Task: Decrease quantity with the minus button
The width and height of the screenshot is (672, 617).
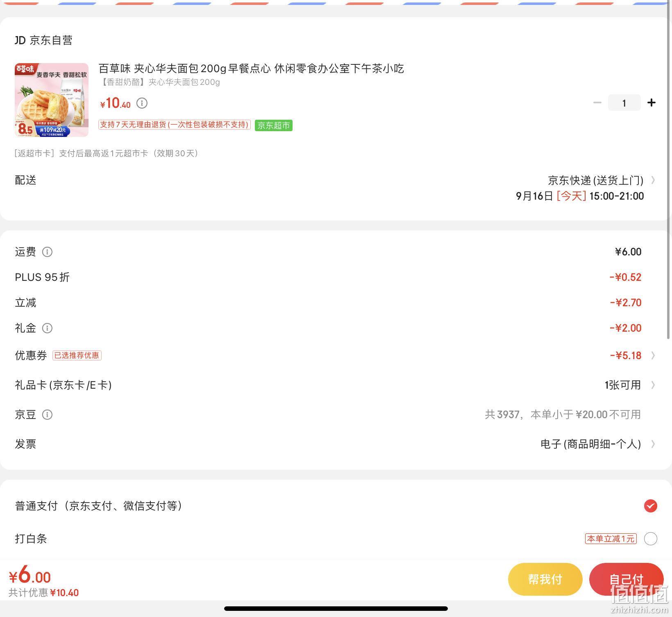Action: (x=597, y=102)
